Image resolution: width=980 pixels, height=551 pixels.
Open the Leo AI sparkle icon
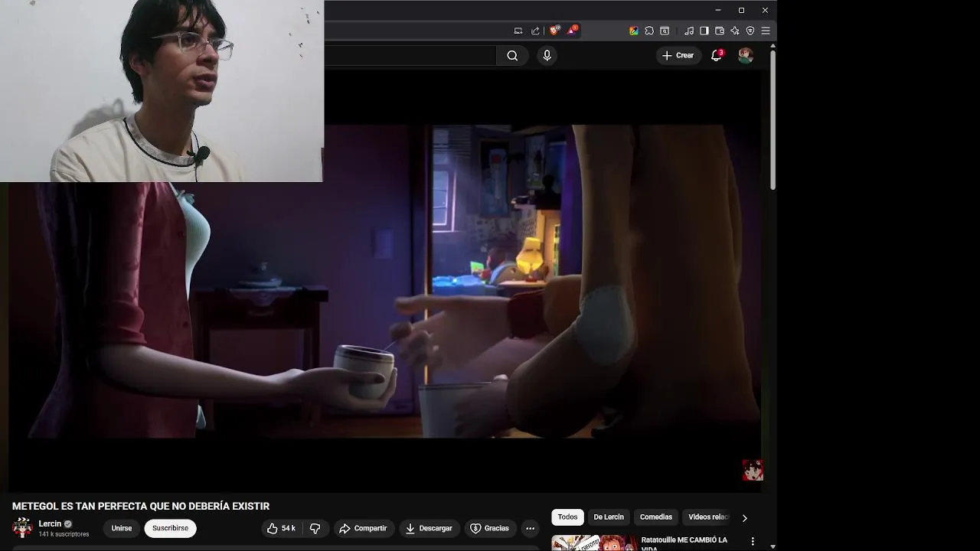(x=735, y=31)
